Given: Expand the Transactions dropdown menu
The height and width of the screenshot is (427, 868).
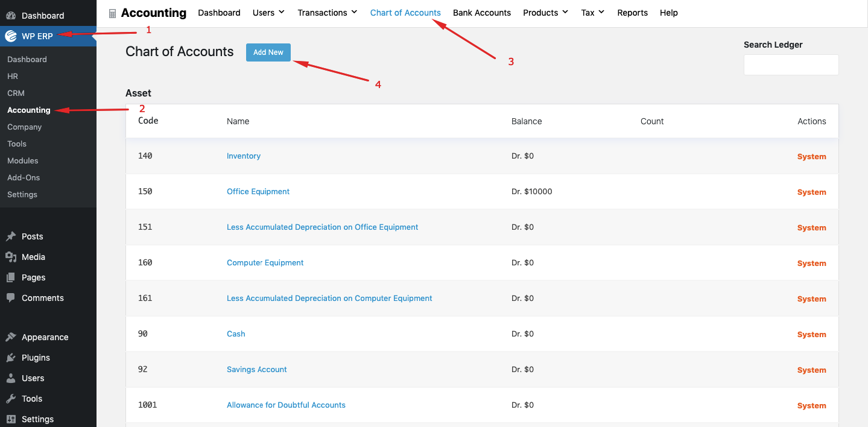Looking at the screenshot, I should pos(327,13).
